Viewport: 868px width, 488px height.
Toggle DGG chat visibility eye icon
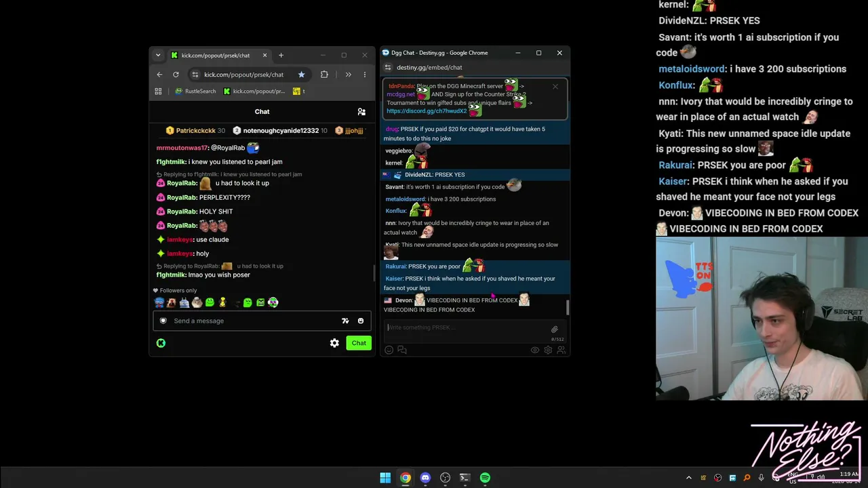[x=535, y=350]
